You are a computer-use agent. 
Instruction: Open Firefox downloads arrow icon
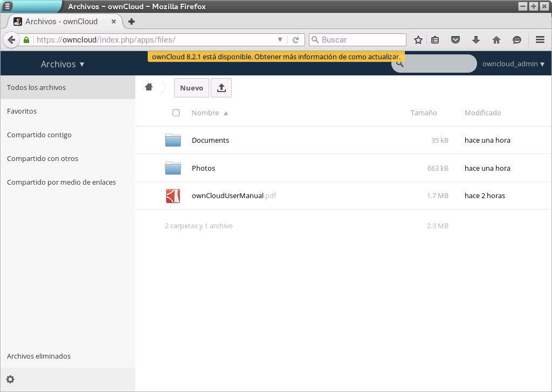pos(476,40)
